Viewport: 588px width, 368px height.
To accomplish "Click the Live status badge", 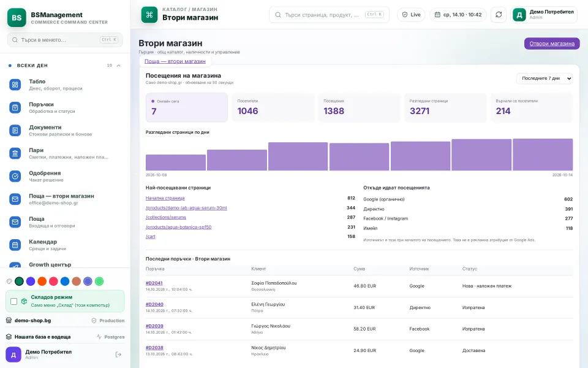I will [x=411, y=15].
